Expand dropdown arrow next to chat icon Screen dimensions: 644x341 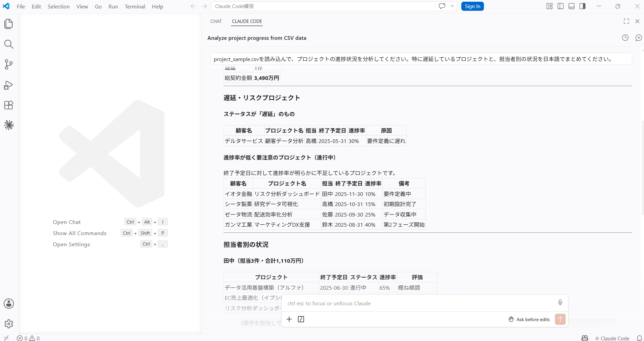point(452,6)
